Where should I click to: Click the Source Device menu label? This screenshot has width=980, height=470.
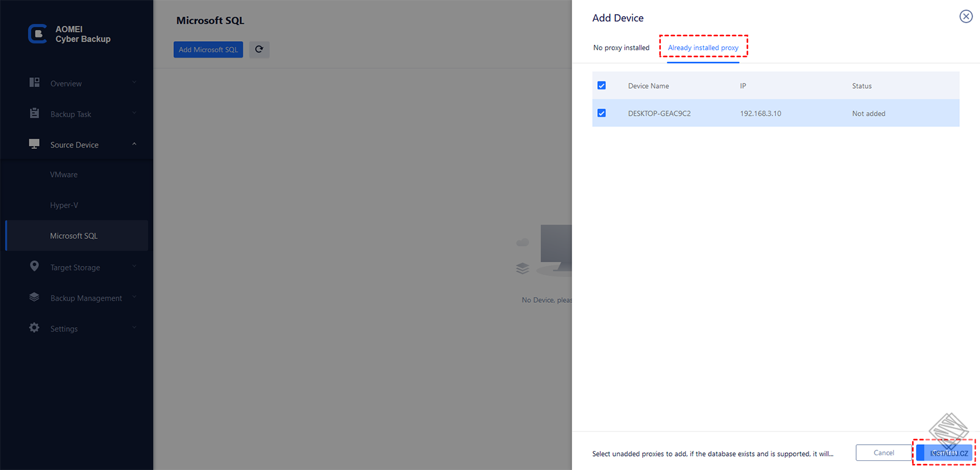tap(74, 145)
